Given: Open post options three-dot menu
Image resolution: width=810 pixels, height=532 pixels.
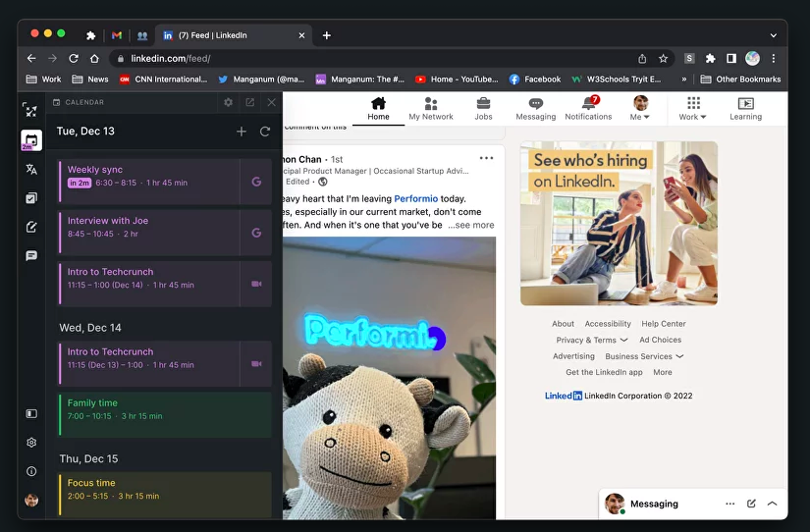Looking at the screenshot, I should pyautogui.click(x=486, y=159).
